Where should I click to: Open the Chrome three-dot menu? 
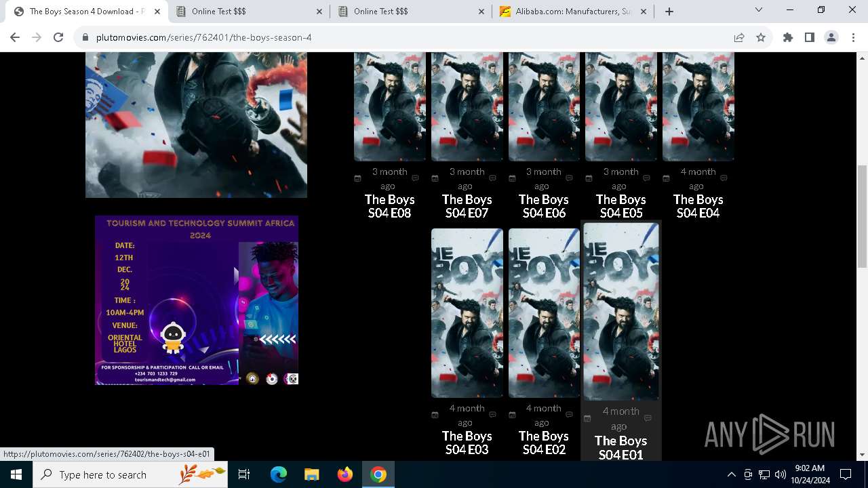pyautogui.click(x=853, y=37)
